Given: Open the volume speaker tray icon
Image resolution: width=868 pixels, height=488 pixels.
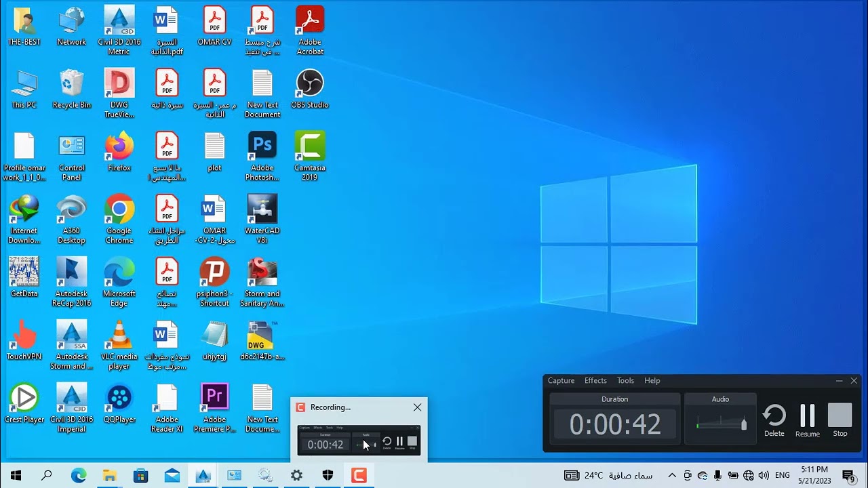Looking at the screenshot, I should [764, 476].
